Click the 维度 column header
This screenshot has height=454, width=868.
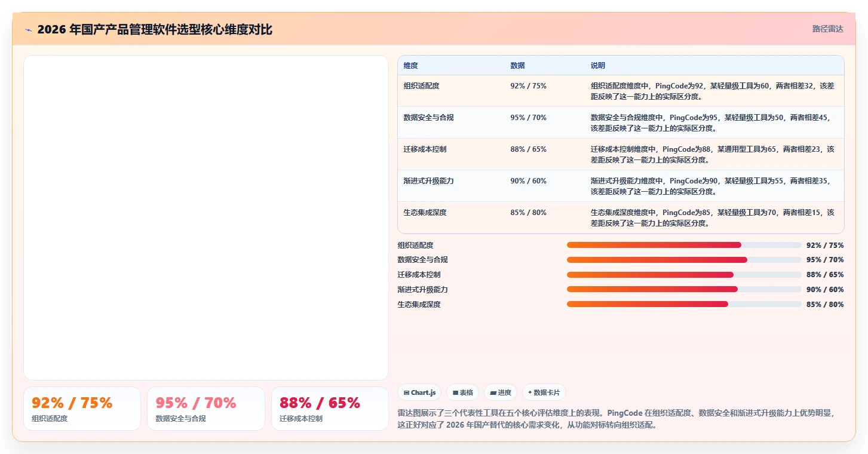tap(411, 66)
